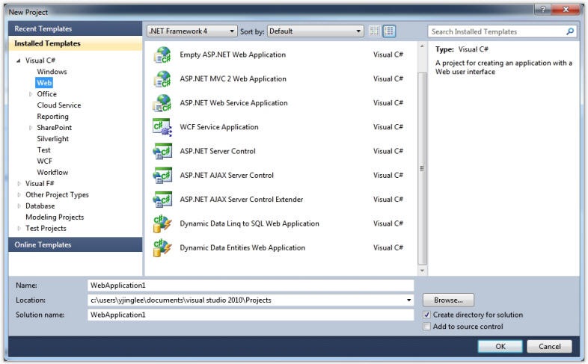Collapse the Visual C# tree node
Viewport: 588px width, 364px height.
19,61
